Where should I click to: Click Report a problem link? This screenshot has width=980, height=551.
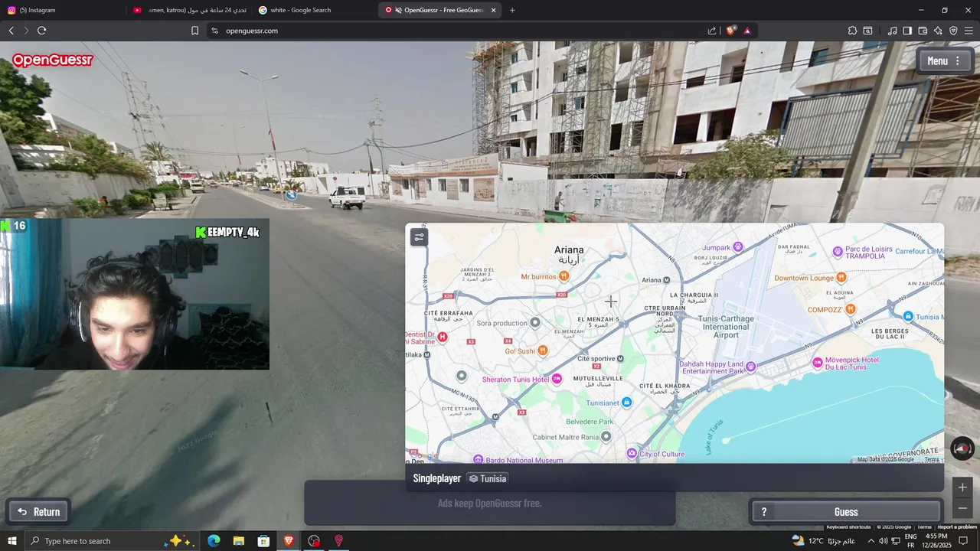tap(956, 527)
